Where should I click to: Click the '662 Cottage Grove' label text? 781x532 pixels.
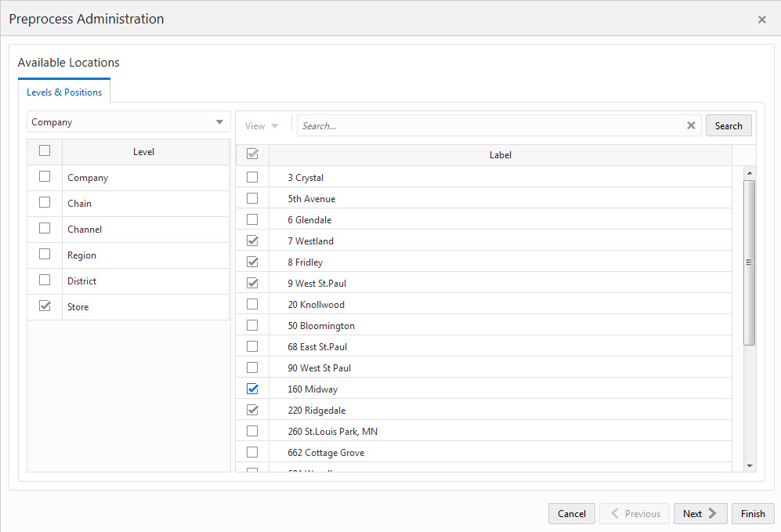pyautogui.click(x=326, y=453)
